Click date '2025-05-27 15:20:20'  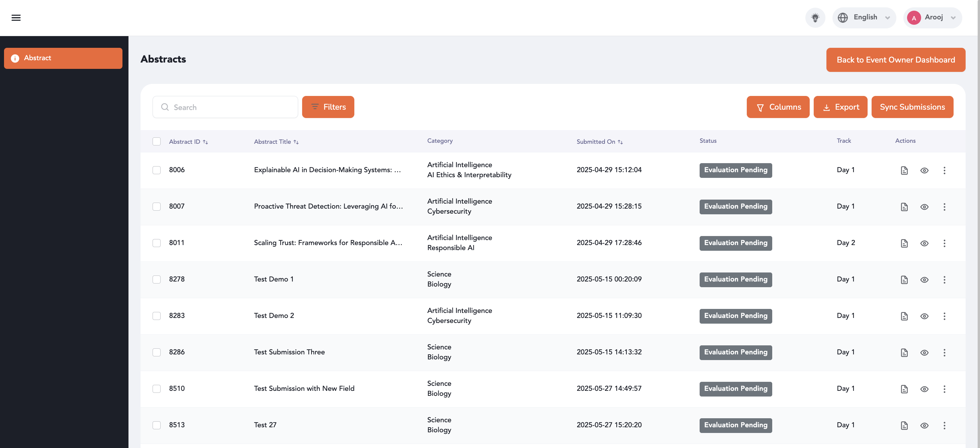(x=609, y=425)
